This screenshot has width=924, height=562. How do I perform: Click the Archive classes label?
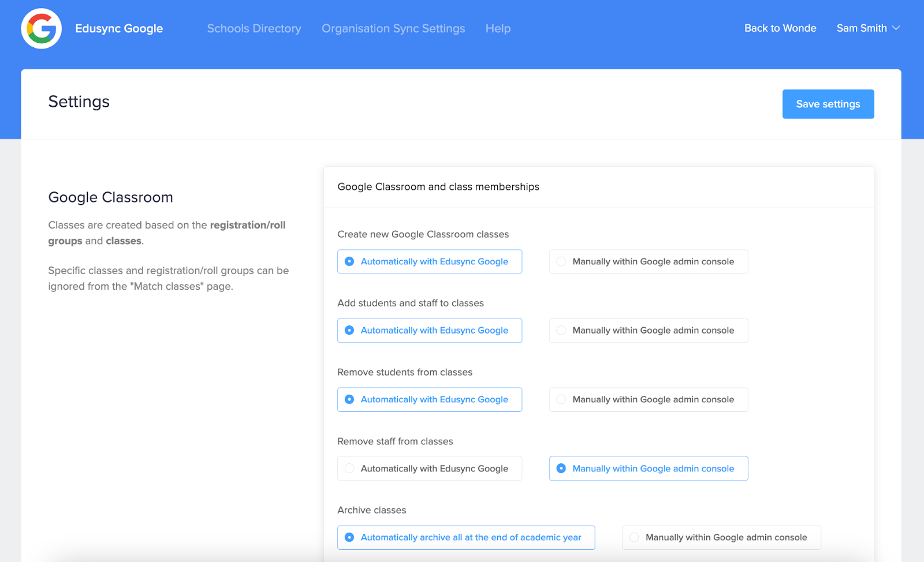(x=372, y=510)
